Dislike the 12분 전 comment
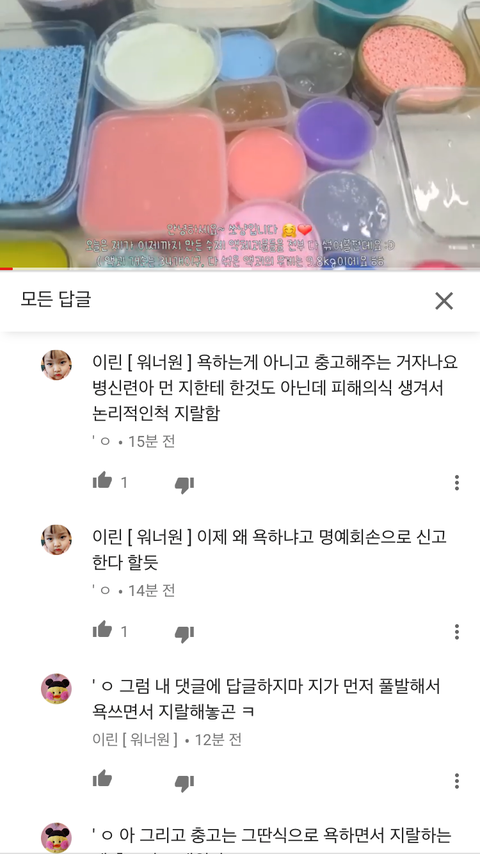This screenshot has width=480, height=854. (184, 783)
